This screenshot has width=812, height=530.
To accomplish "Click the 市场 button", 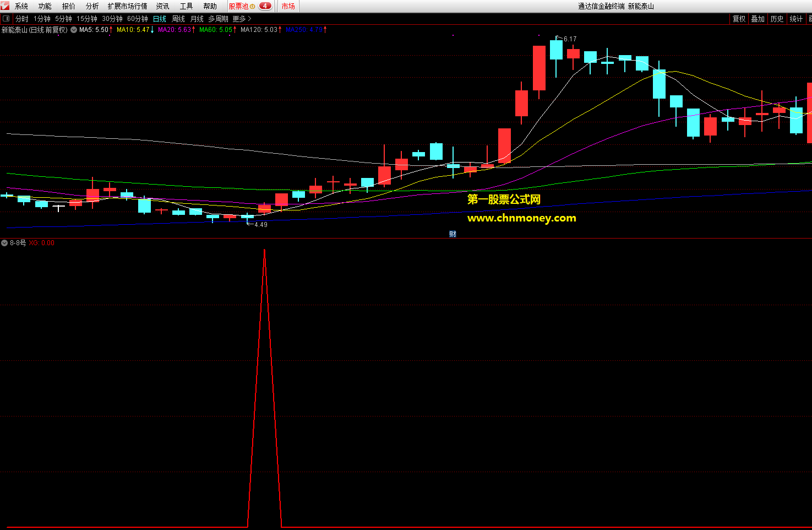I will tap(288, 6).
